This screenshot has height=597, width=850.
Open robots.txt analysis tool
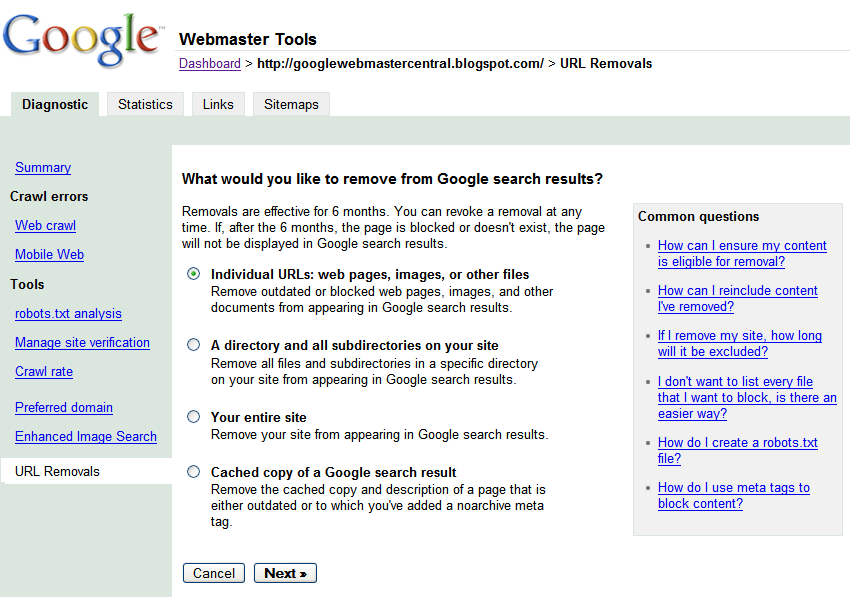(x=68, y=313)
